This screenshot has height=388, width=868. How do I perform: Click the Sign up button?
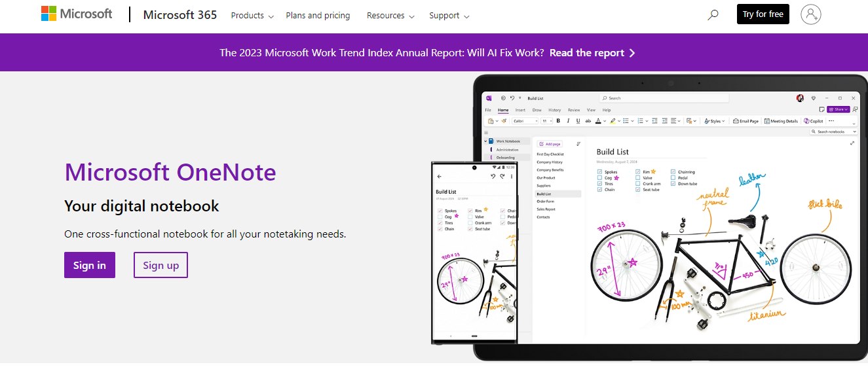[160, 265]
